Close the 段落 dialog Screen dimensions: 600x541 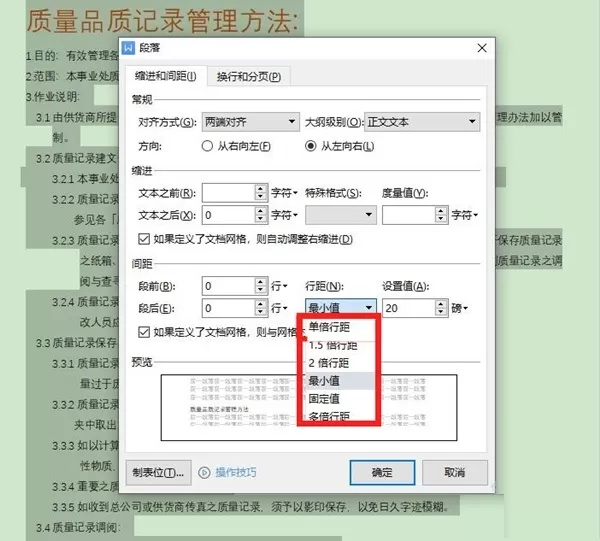(x=482, y=48)
